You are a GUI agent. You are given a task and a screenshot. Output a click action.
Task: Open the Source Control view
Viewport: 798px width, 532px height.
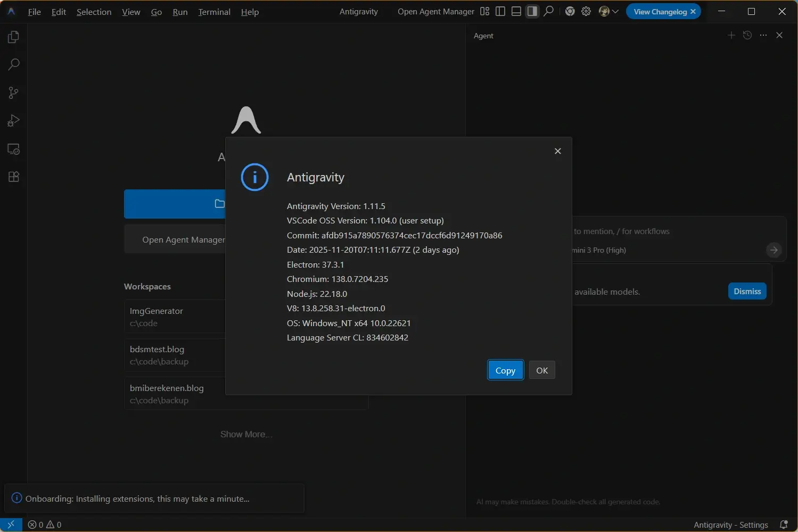click(x=14, y=93)
